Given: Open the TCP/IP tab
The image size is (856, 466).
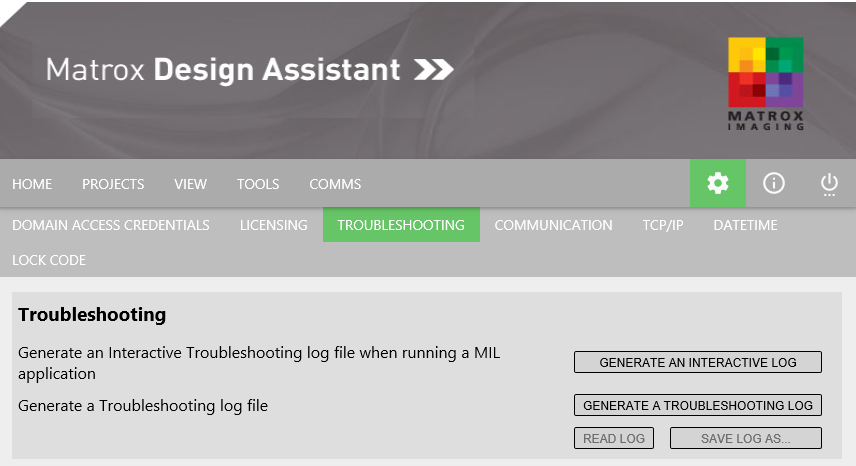Looking at the screenshot, I should [x=663, y=225].
